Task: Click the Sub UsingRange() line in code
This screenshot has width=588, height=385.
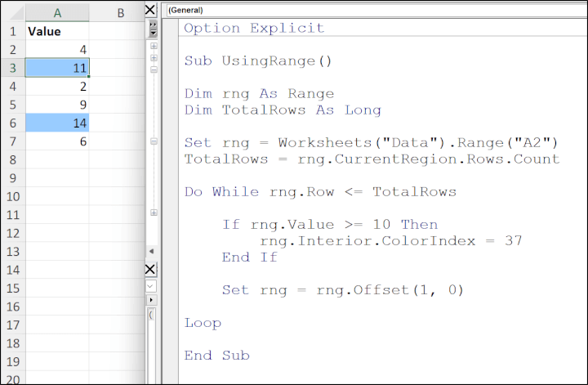Action: point(258,60)
